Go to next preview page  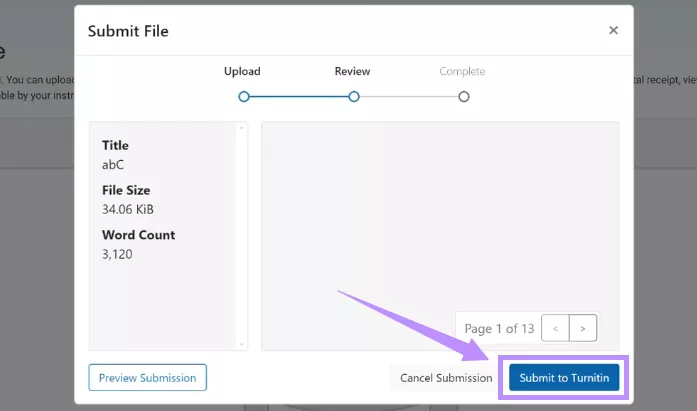pos(583,328)
